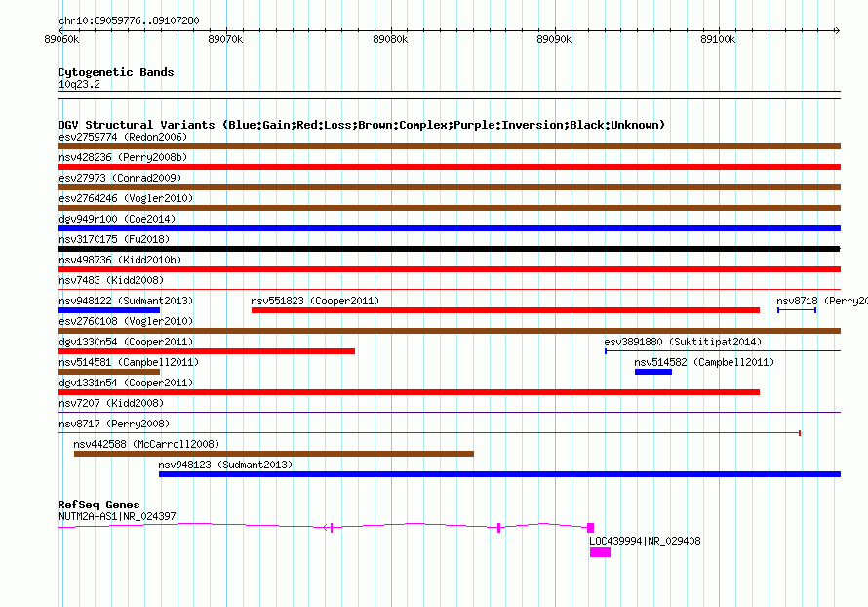
Task: Click the esv2759774 (Redon2006) variant label
Action: 123,137
